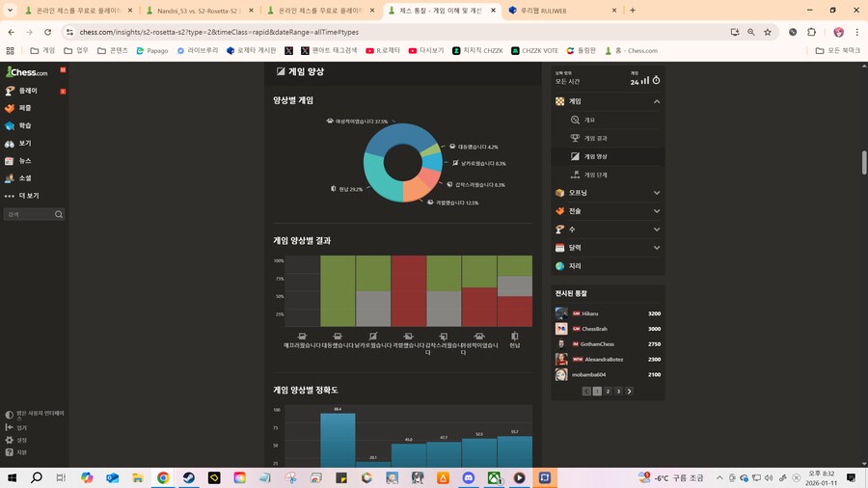Open 플레이 in the left sidebar
This screenshot has width=868, height=488.
pos(28,91)
